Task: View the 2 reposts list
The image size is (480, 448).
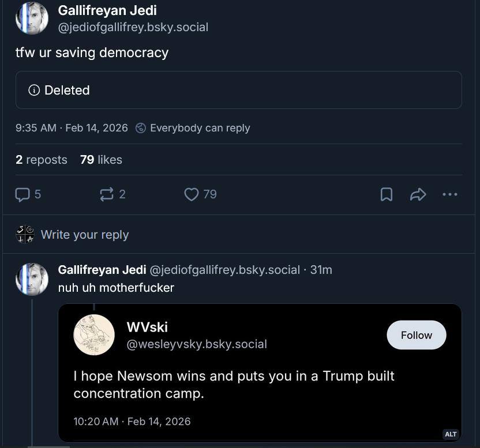Action: [x=41, y=160]
